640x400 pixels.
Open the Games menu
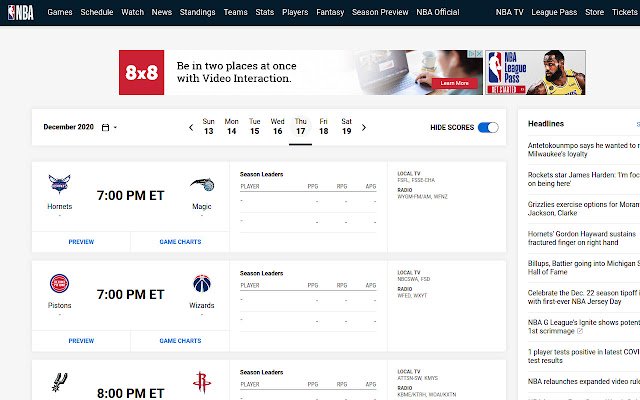tap(60, 12)
